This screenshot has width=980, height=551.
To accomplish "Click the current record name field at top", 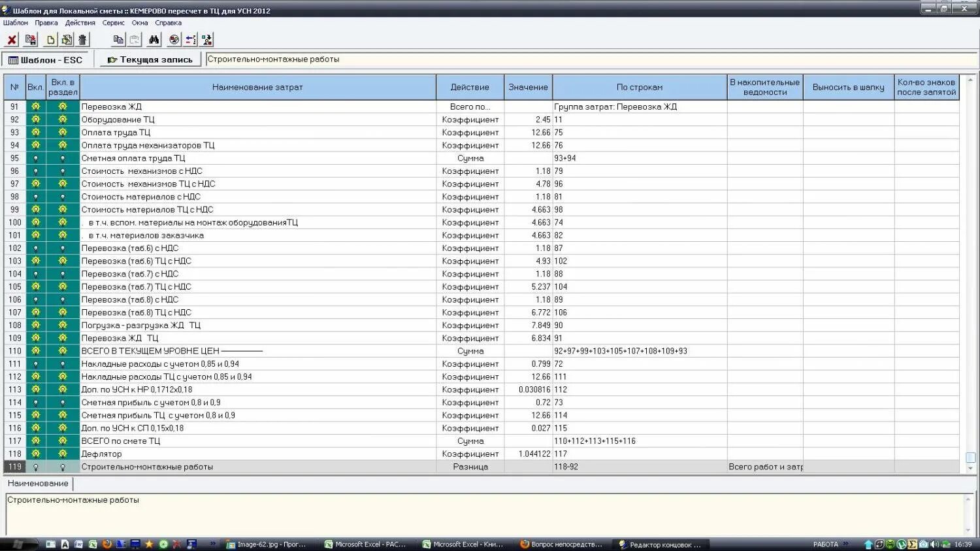I will [591, 59].
